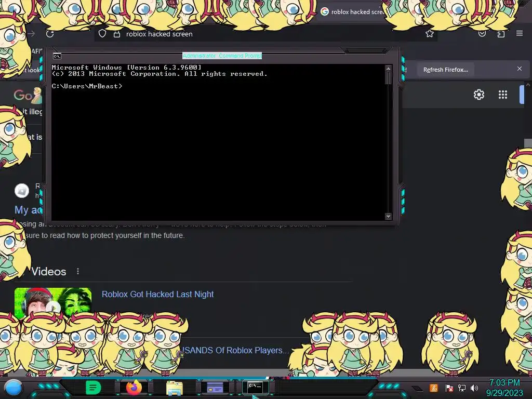This screenshot has height=399, width=532.
Task: Open Firefox extensions toolbar icon
Action: pyautogui.click(x=501, y=34)
